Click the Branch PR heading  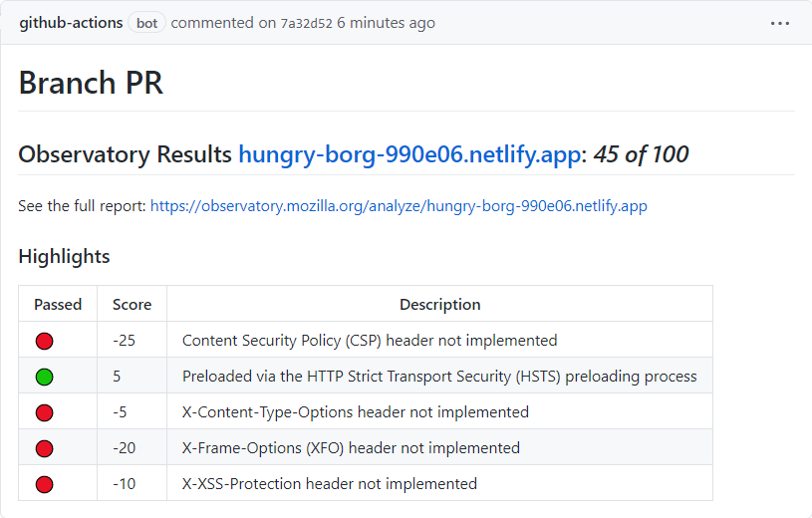pyautogui.click(x=91, y=83)
